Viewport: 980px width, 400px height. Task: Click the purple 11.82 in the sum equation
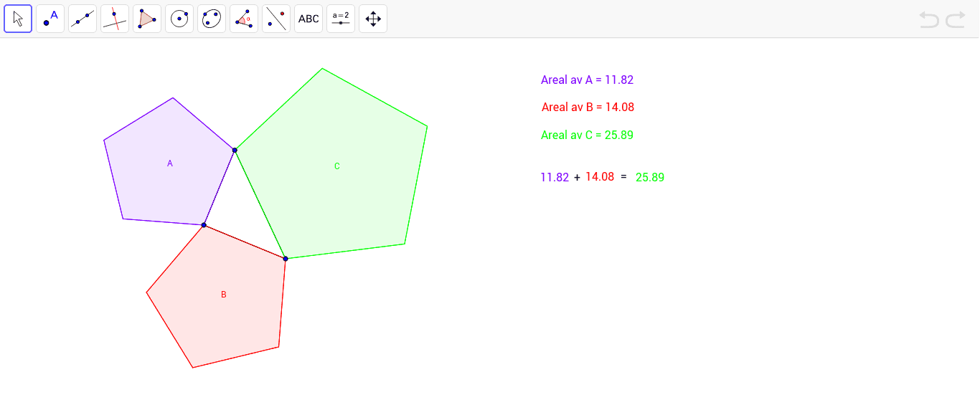555,177
